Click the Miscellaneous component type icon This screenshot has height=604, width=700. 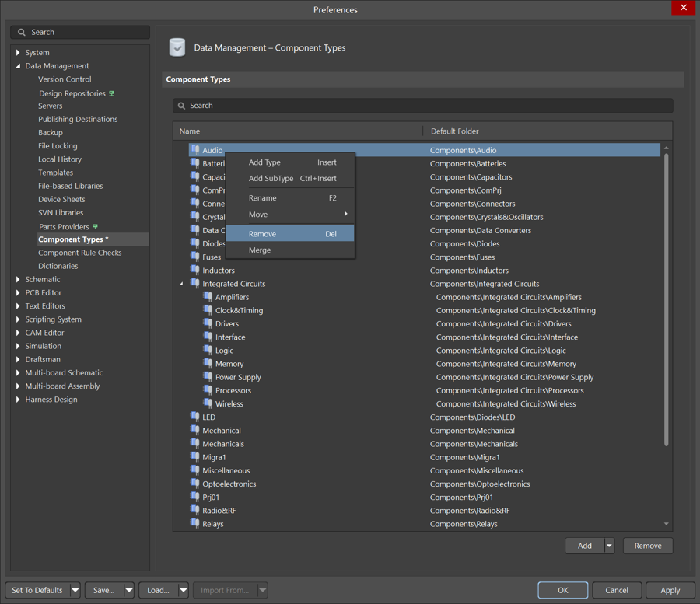195,470
